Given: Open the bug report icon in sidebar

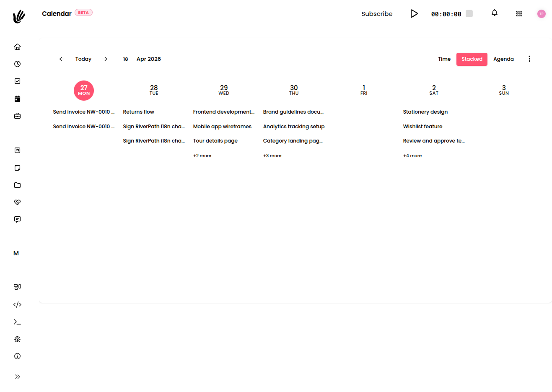Looking at the screenshot, I should click(x=17, y=339).
